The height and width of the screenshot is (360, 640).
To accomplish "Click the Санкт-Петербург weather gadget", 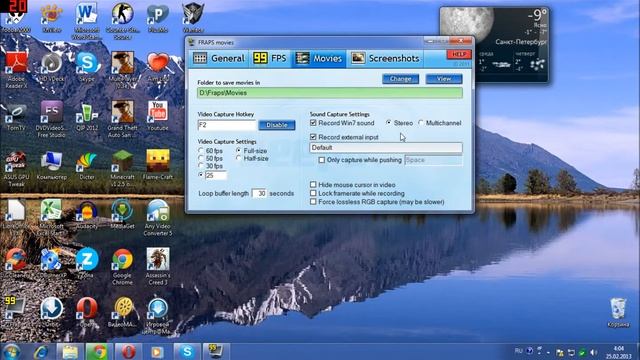I will [494, 45].
